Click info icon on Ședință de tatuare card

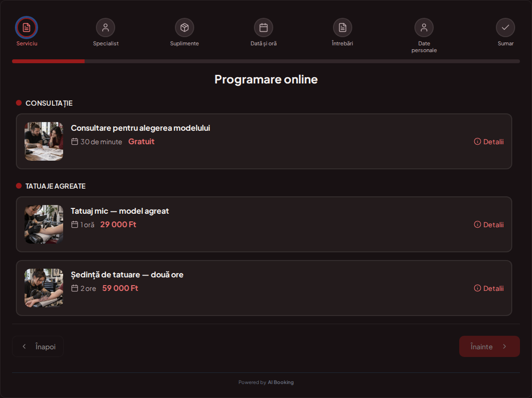[x=478, y=288]
